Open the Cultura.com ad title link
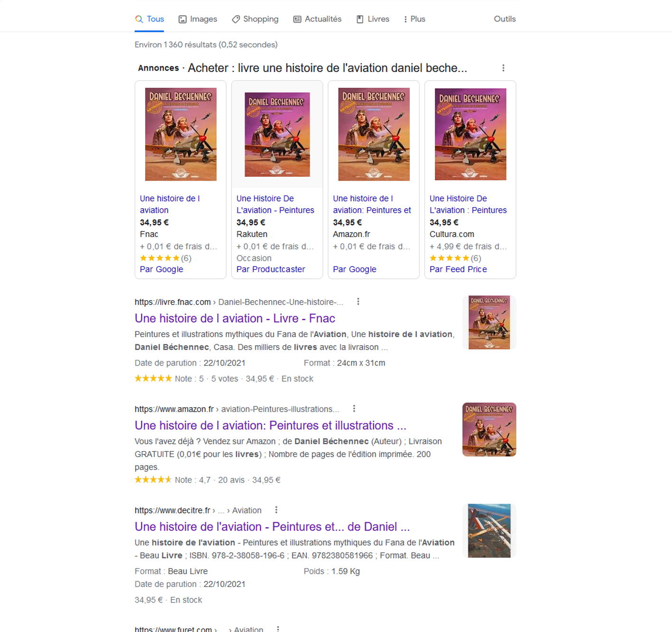Viewport: 672px width, 632px height. click(468, 204)
